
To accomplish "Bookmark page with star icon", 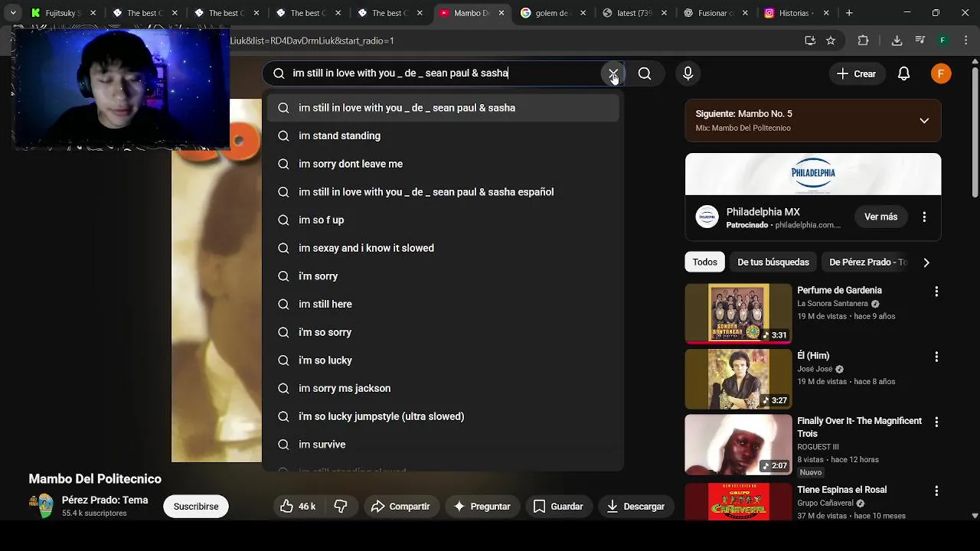I will (x=831, y=41).
